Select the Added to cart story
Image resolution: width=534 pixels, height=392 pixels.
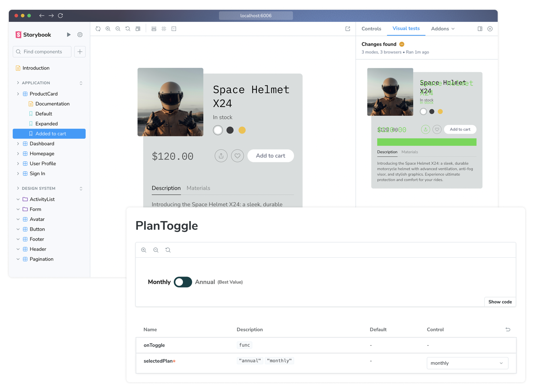49,134
